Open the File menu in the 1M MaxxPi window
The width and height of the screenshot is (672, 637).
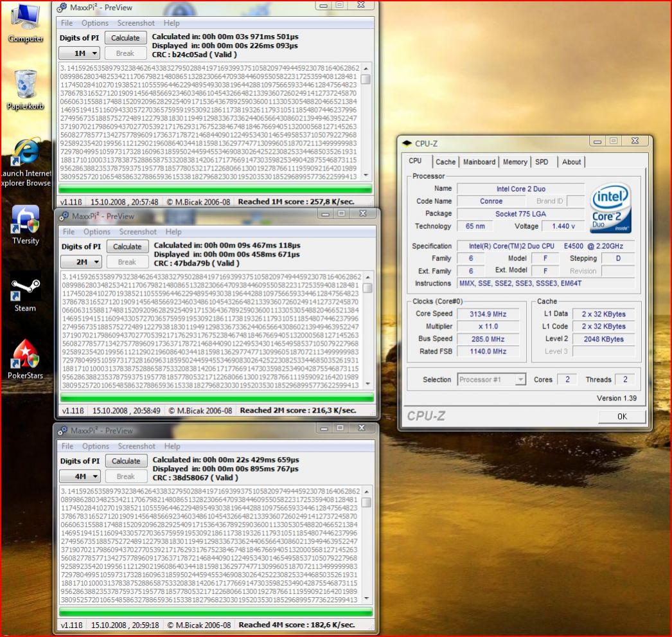point(66,23)
